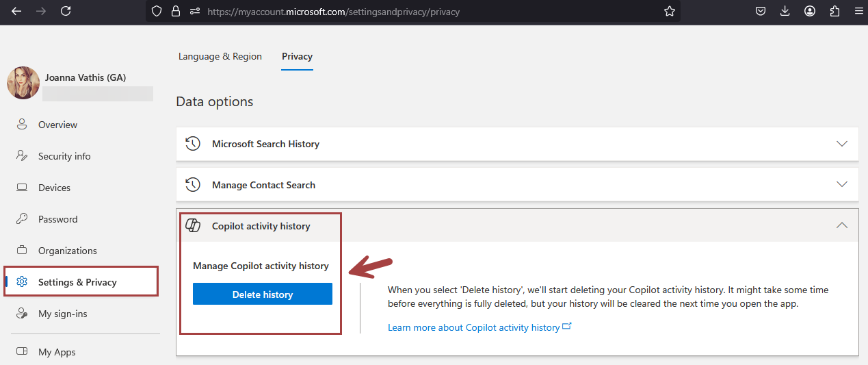Click the Save to Pocket icon
The width and height of the screenshot is (868, 365).
[760, 11]
